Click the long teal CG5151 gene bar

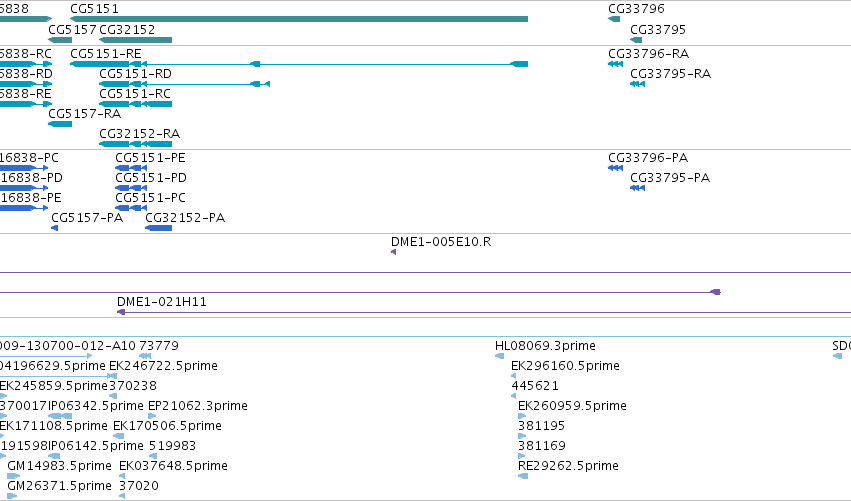299,19
